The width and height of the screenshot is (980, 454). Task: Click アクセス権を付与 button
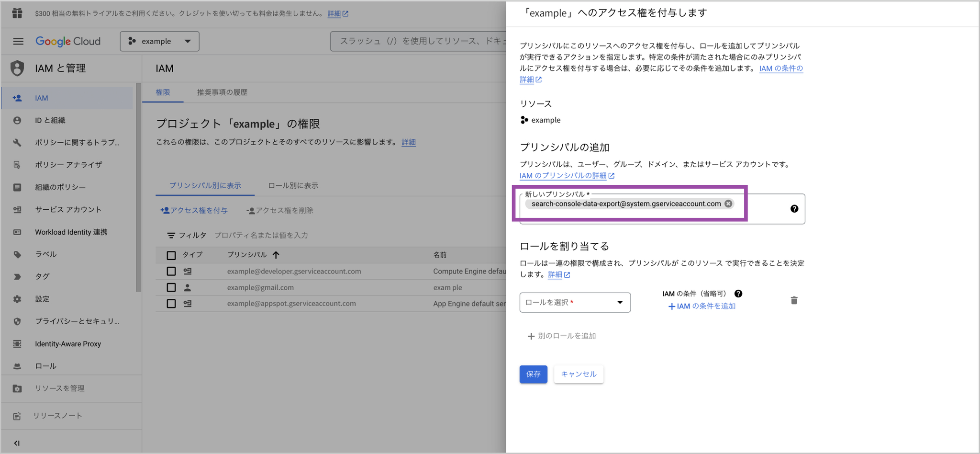pyautogui.click(x=194, y=210)
